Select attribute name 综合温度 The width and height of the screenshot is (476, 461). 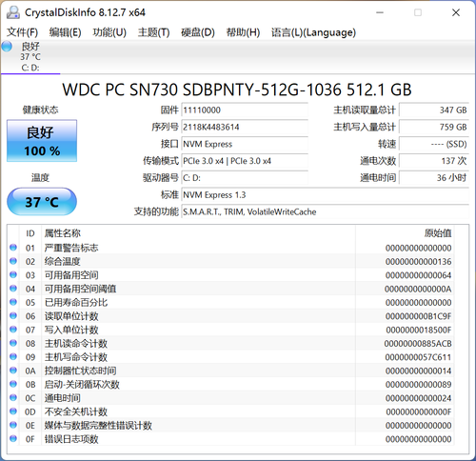tap(63, 262)
